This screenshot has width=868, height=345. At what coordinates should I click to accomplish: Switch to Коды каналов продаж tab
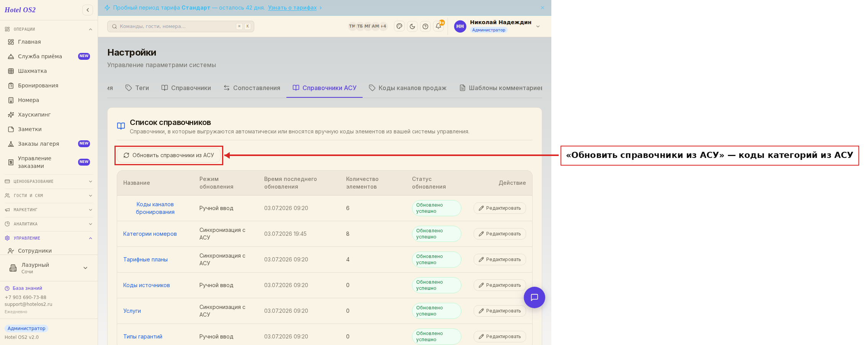(x=408, y=88)
